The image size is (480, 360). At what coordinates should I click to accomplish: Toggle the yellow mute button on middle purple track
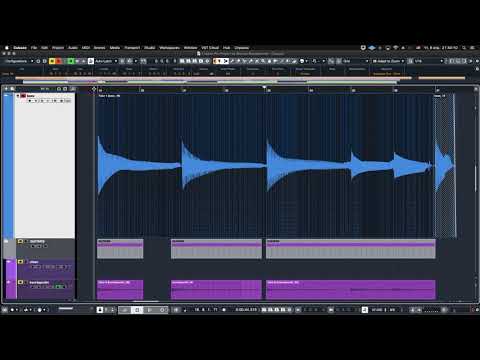(20, 262)
